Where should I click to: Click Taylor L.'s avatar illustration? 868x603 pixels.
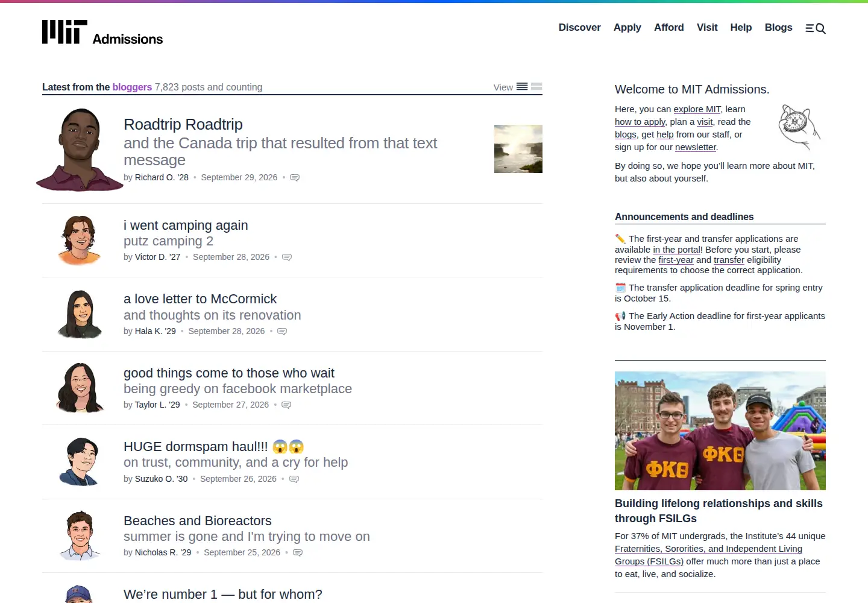pyautogui.click(x=80, y=388)
